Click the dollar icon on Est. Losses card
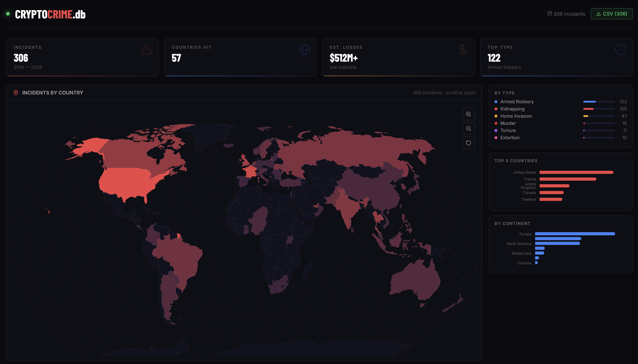 pyautogui.click(x=462, y=49)
